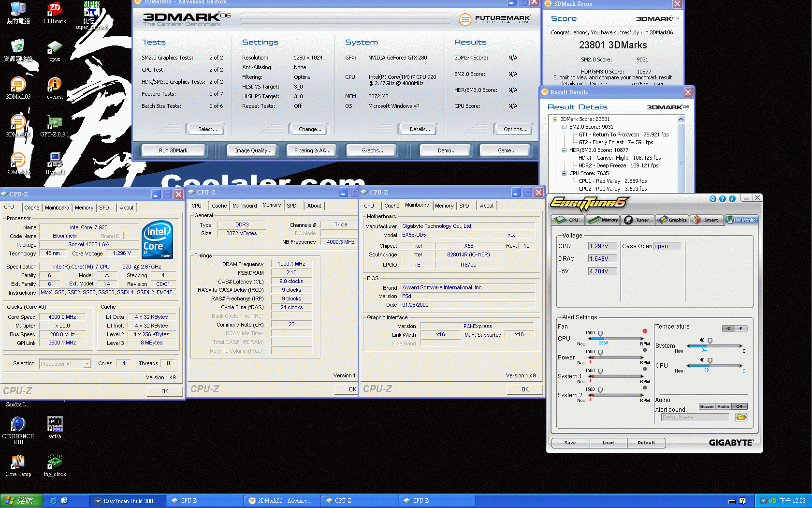812x508 pixels.
Task: Open the Recycle Bin desktop icon
Action: click(18, 51)
